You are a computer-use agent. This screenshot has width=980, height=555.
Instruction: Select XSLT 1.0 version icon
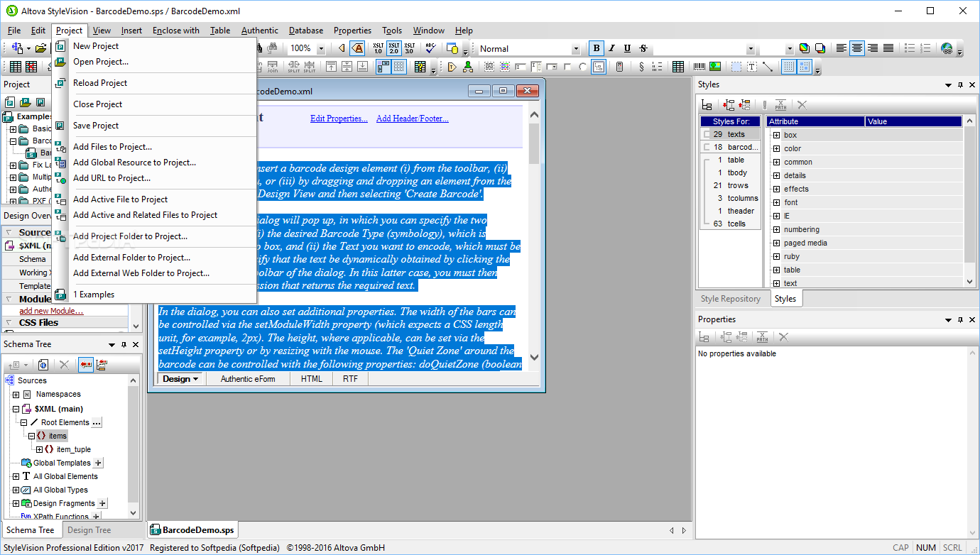[x=378, y=48]
